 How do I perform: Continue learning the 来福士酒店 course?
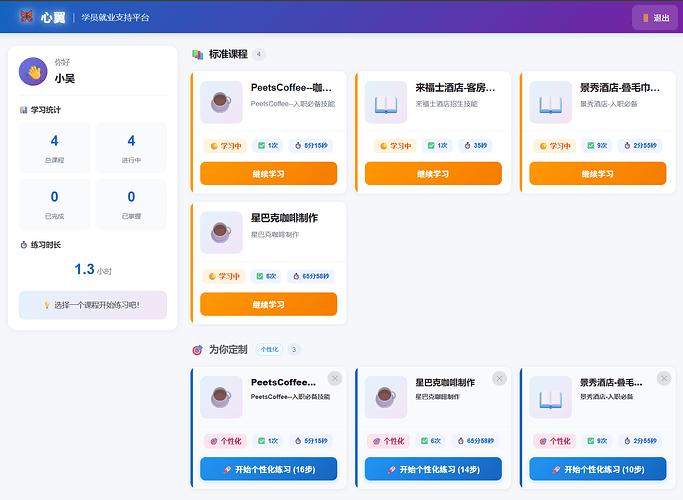point(433,174)
